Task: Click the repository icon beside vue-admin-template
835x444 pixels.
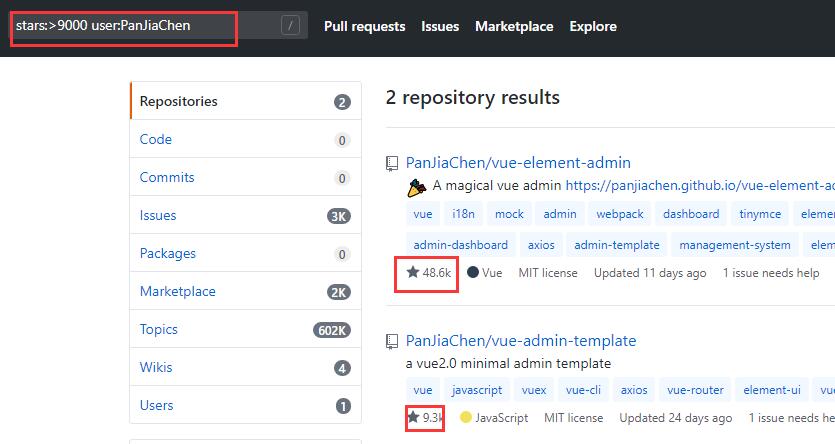Action: pyautogui.click(x=392, y=341)
